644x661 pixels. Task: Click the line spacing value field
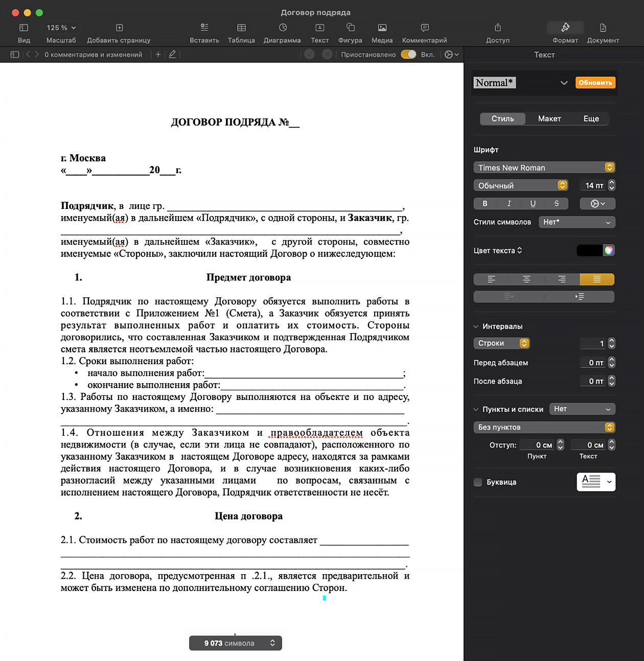pos(593,343)
